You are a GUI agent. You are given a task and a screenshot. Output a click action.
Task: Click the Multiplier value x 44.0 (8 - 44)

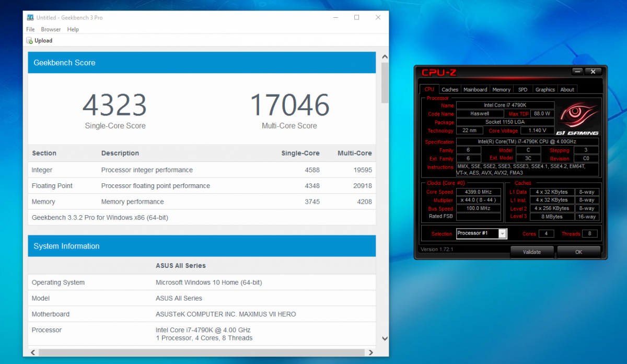pyautogui.click(x=478, y=201)
